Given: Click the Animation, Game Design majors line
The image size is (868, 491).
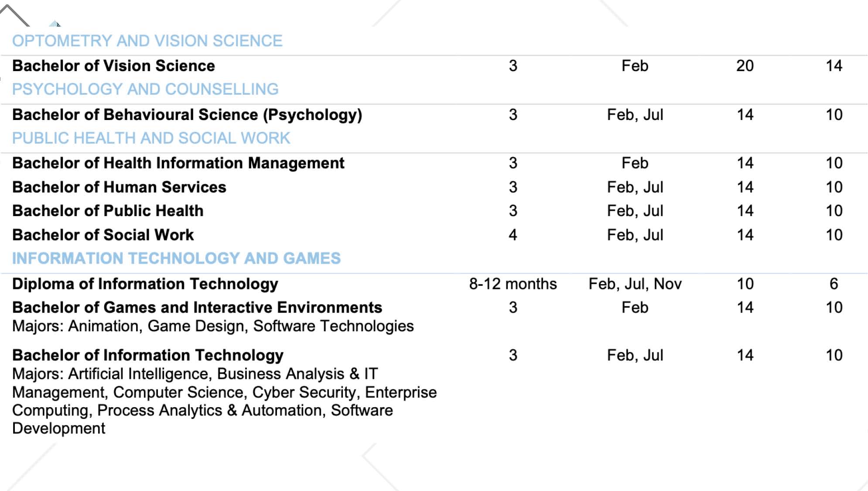Looking at the screenshot, I should [x=213, y=326].
